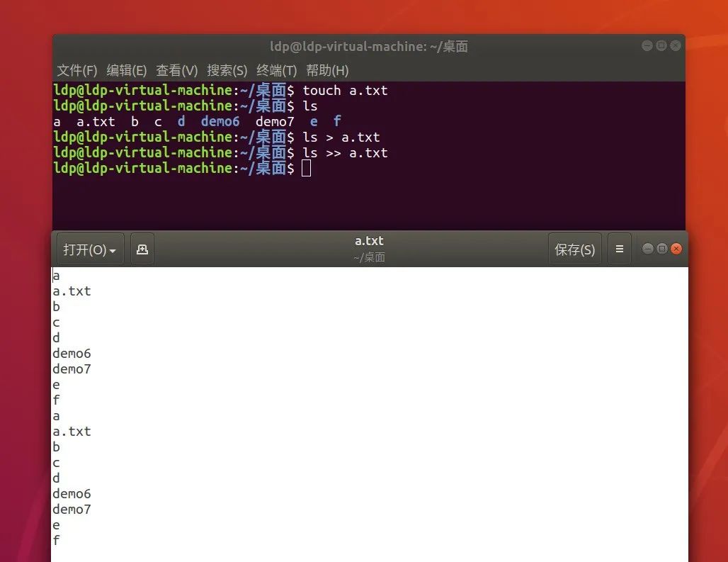The height and width of the screenshot is (562, 728).
Task: Maximize the gedit a.txt window
Action: click(x=662, y=249)
